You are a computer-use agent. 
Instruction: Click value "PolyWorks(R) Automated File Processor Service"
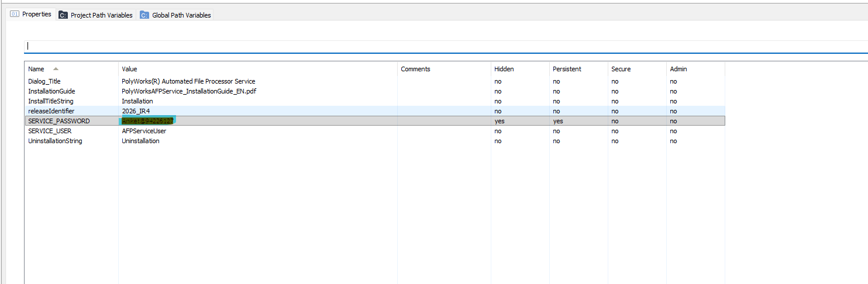(x=188, y=81)
